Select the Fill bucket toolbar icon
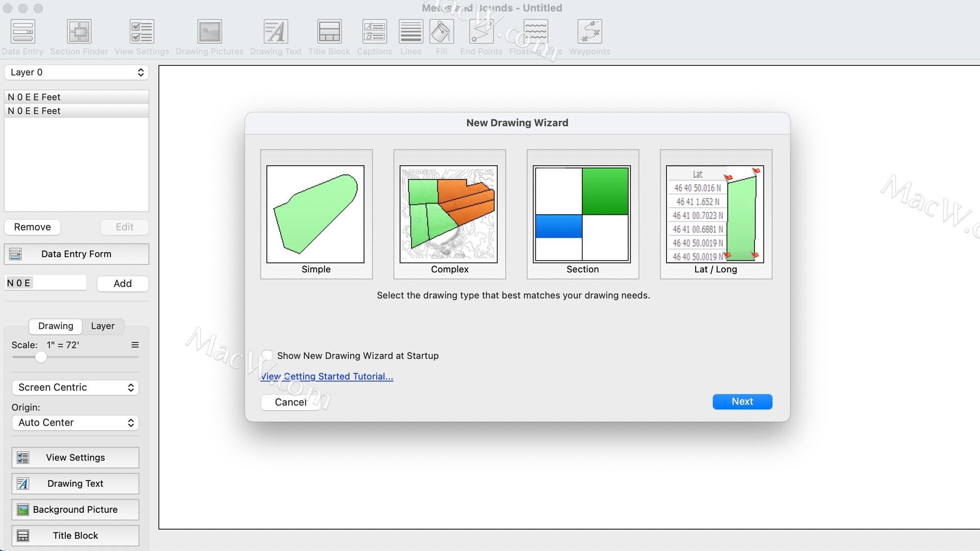Screen dimensions: 980x551 [442, 32]
